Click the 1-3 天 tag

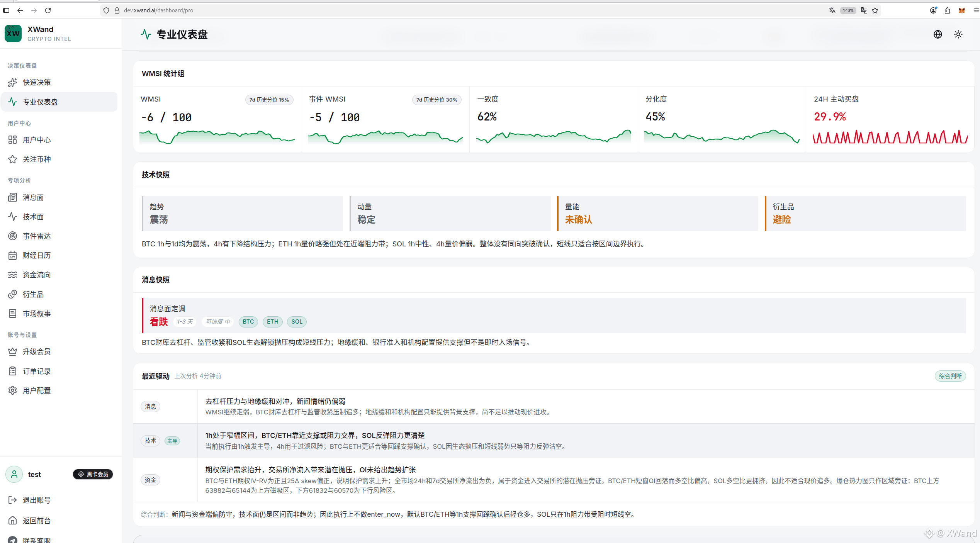coord(185,322)
